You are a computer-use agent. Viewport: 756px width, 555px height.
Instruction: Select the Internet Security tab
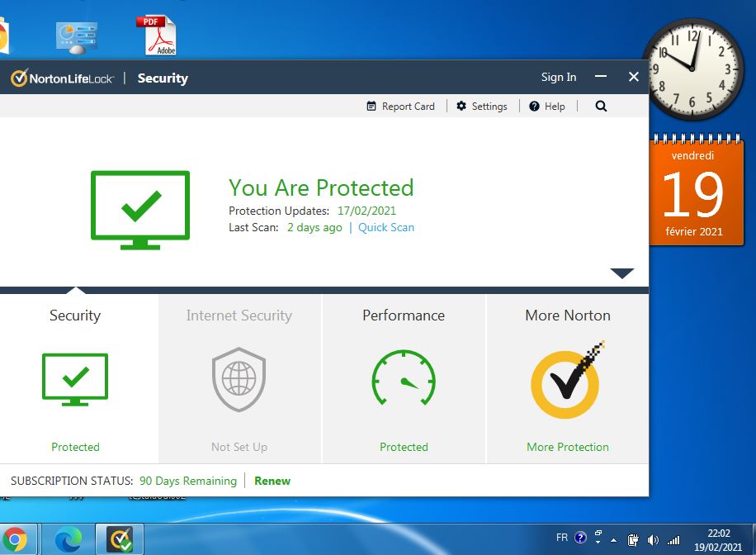pyautogui.click(x=239, y=379)
